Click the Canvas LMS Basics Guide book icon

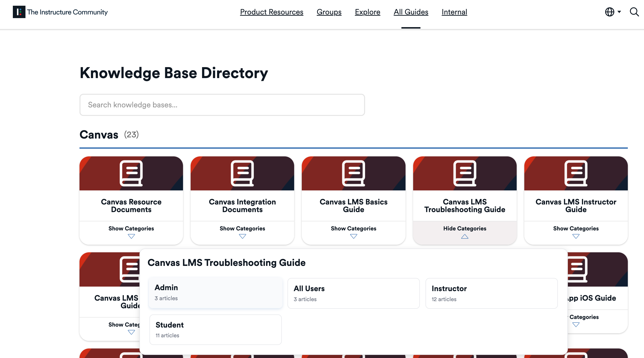point(353,173)
